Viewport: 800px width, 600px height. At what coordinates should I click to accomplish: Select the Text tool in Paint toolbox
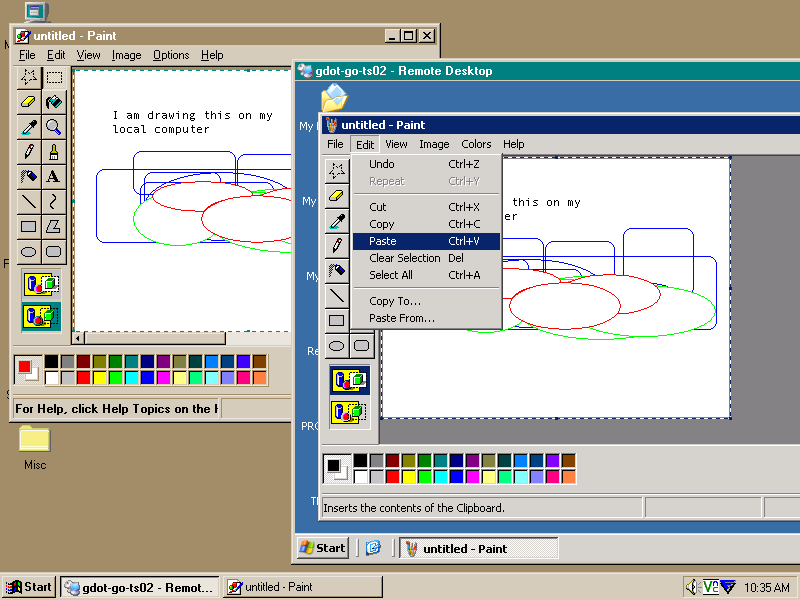(54, 176)
